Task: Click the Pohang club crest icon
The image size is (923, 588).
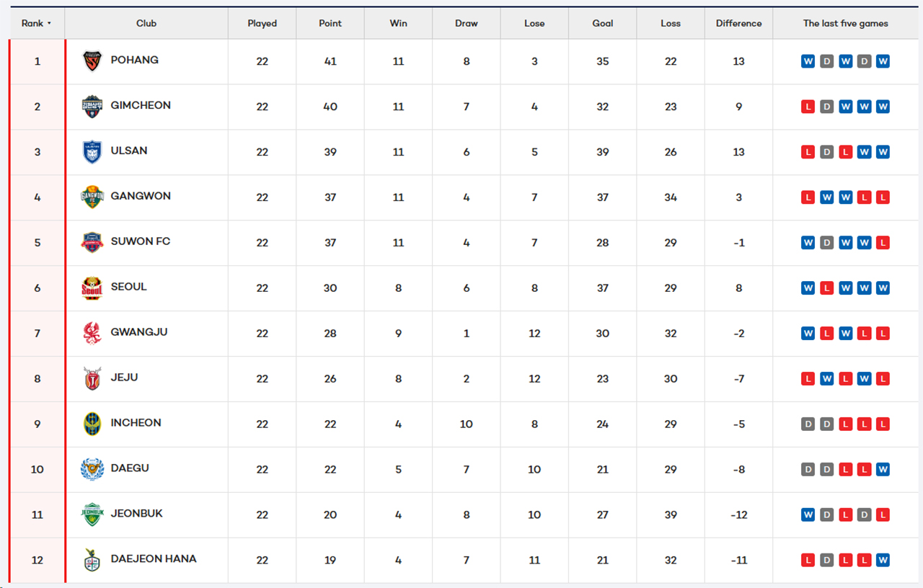Action: tap(92, 61)
